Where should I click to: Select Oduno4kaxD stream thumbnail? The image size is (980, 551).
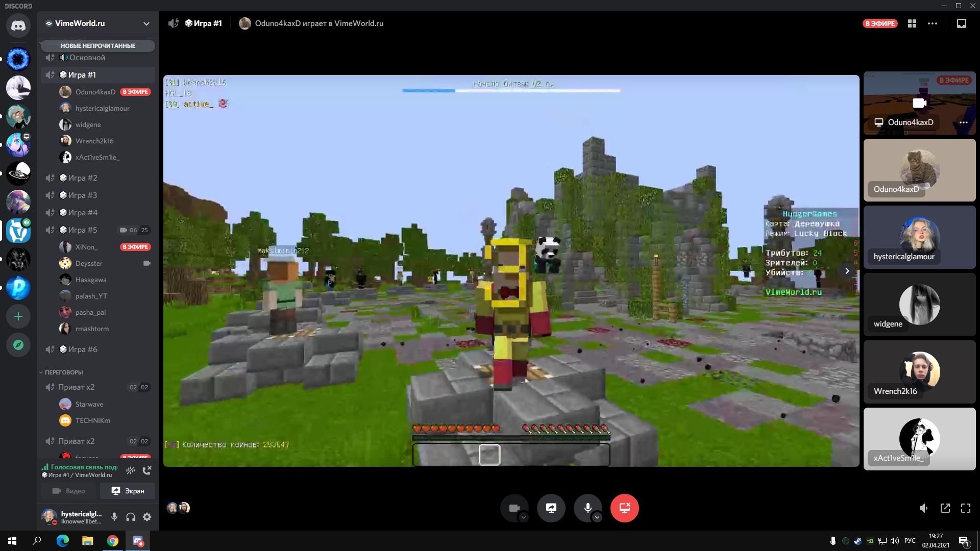[919, 103]
